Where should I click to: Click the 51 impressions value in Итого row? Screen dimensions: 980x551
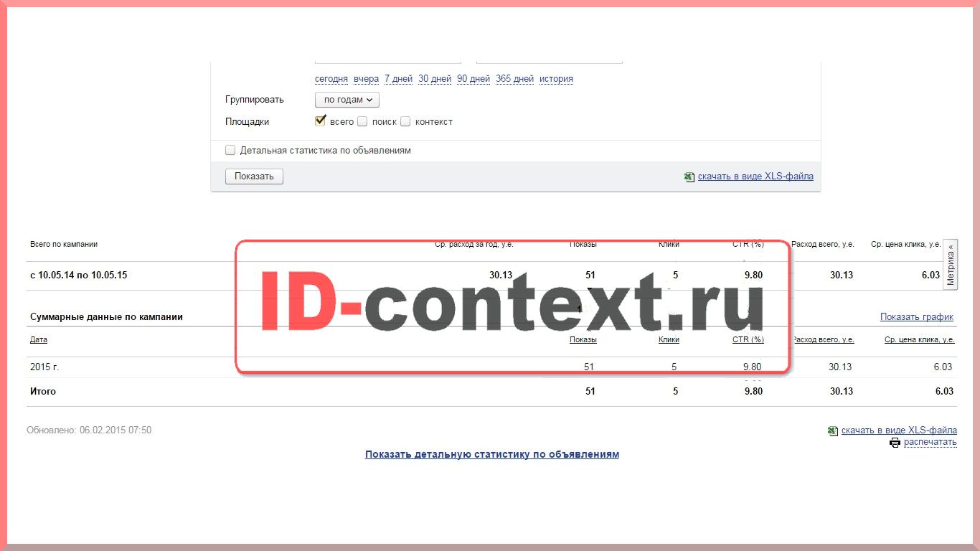[590, 392]
